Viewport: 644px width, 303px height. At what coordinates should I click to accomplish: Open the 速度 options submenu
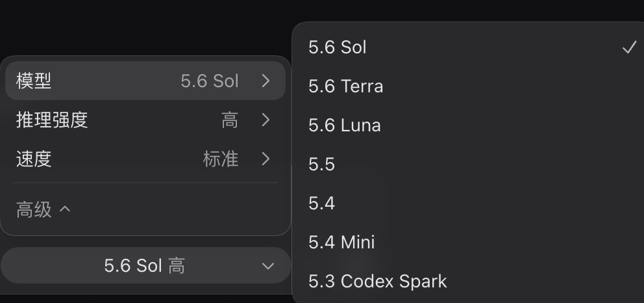coord(145,159)
